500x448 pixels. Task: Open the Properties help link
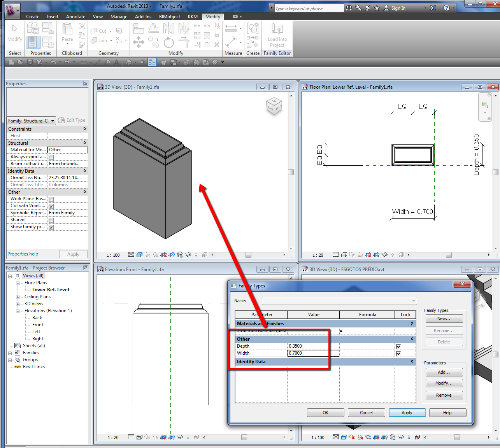pos(23,254)
